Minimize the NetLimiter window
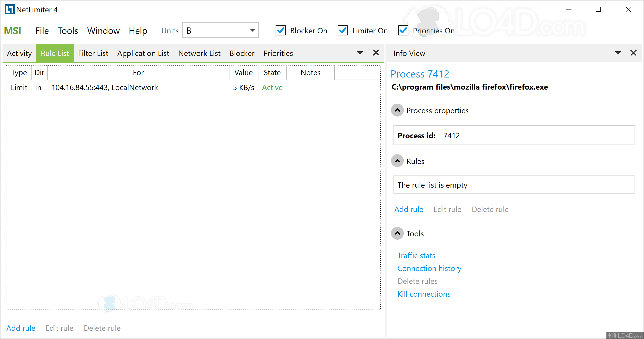This screenshot has width=644, height=339. (569, 9)
